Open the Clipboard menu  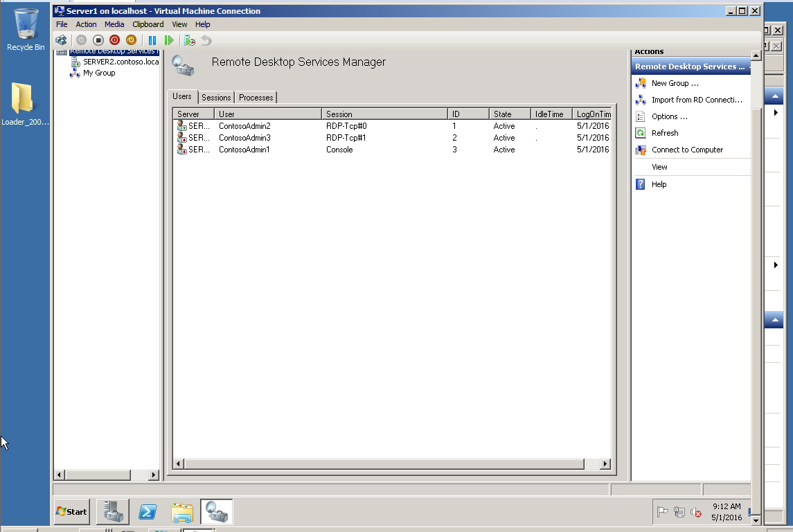pos(148,24)
